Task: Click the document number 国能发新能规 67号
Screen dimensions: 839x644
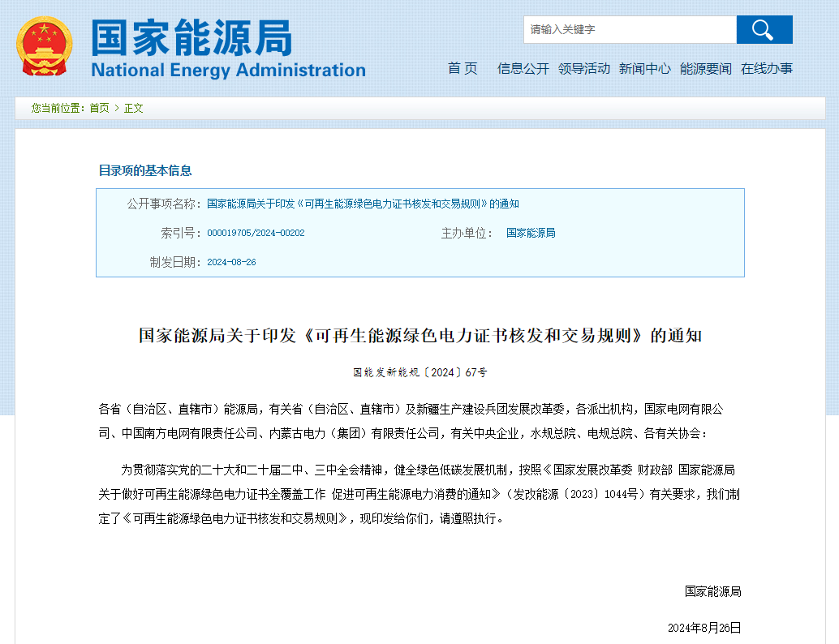Action: pos(419,373)
